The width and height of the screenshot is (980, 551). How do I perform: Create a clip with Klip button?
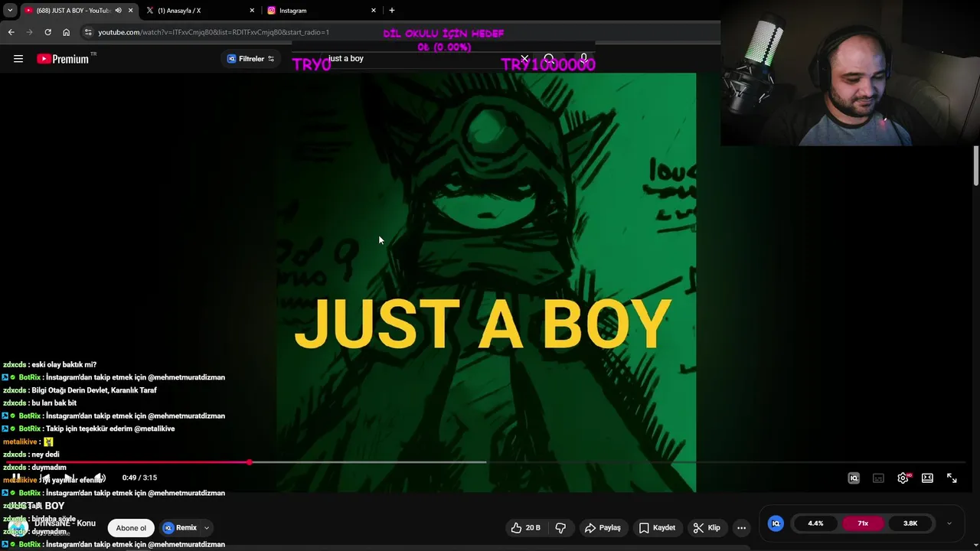tap(707, 527)
